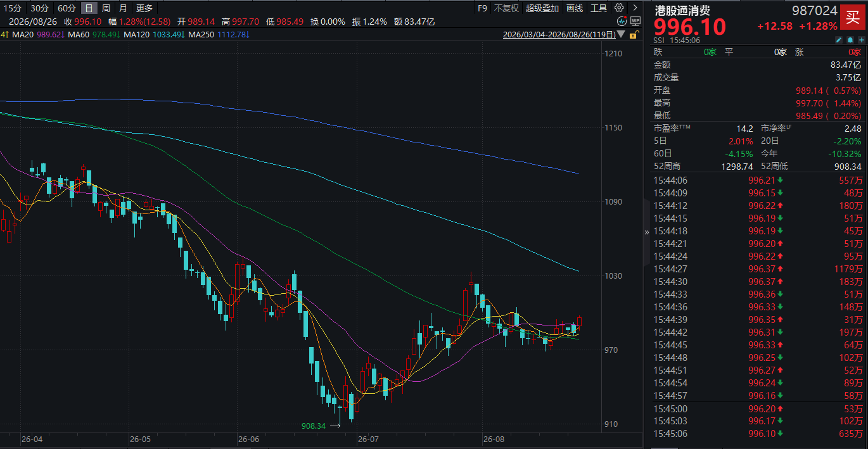Open the 不复权 adjustment option
868x449 pixels.
coord(506,8)
